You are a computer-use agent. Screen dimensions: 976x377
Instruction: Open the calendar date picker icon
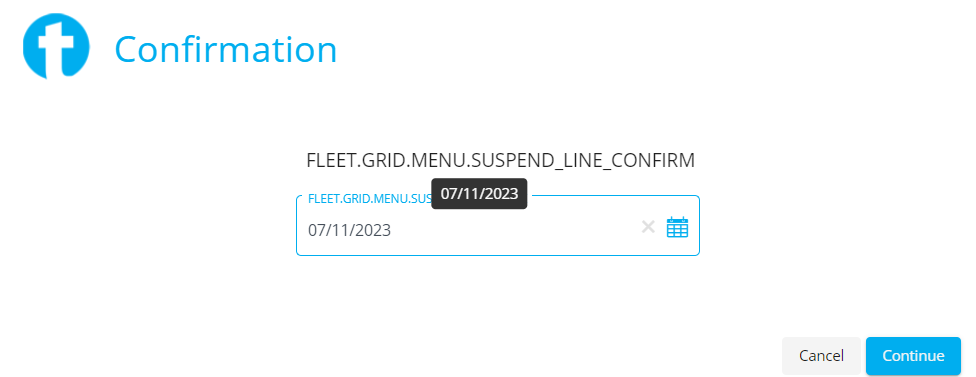677,227
